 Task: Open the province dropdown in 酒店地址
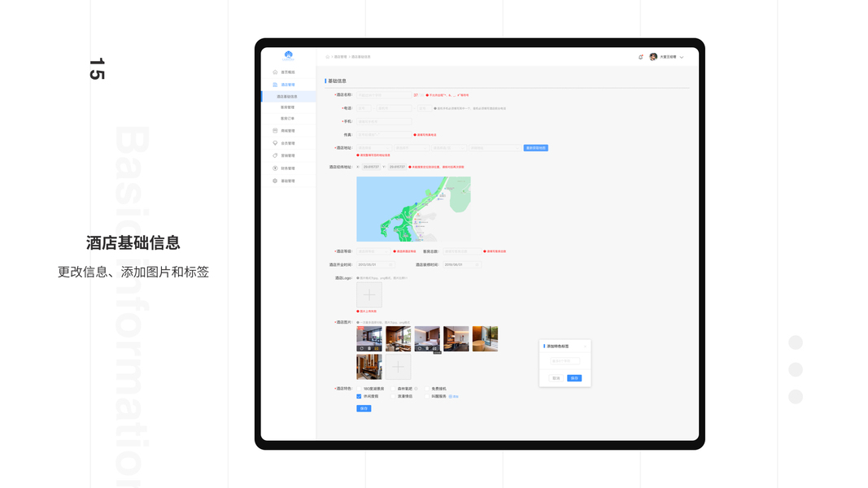pyautogui.click(x=374, y=148)
